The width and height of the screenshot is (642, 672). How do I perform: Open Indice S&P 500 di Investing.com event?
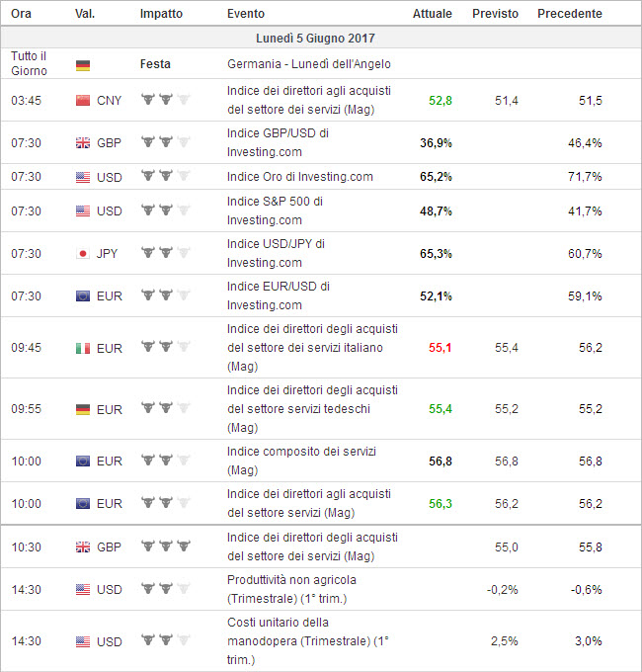pyautogui.click(x=275, y=210)
